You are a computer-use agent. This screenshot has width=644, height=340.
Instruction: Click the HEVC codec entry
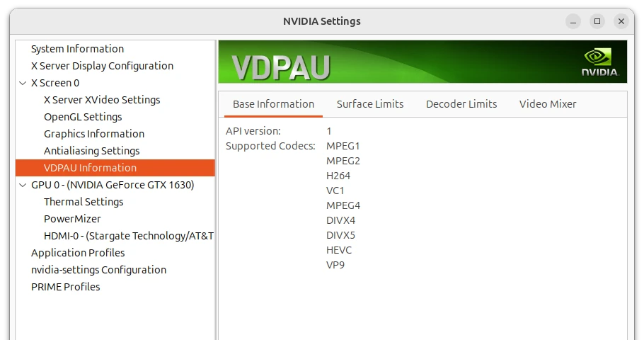(x=339, y=250)
